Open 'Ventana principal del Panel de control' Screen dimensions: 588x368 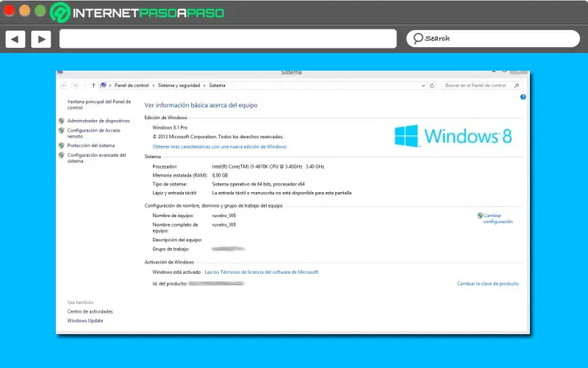(99, 105)
